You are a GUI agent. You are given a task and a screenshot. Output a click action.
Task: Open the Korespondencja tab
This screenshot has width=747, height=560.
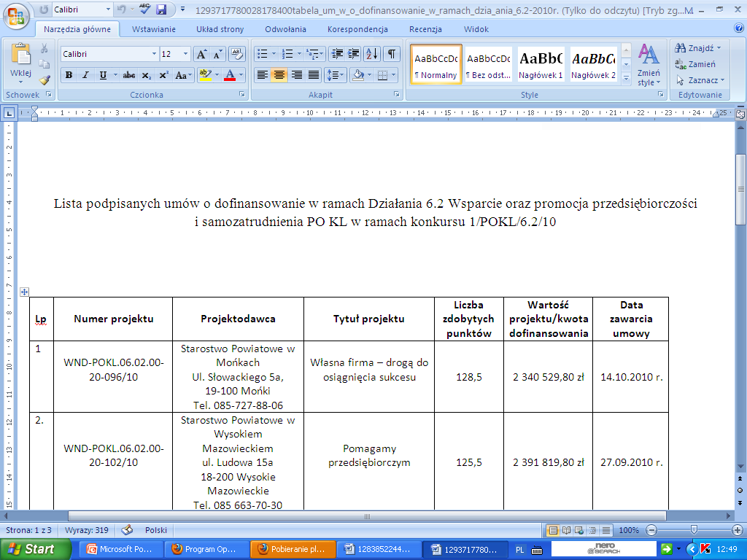[x=357, y=29]
